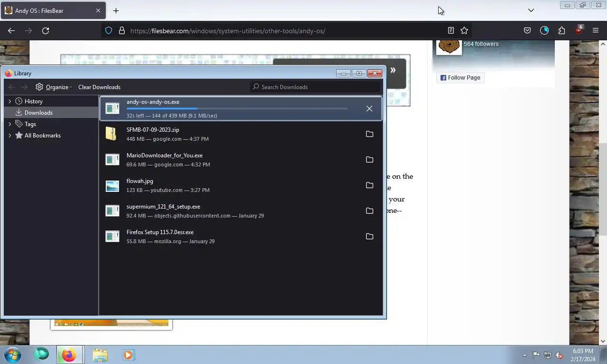Open the Action Center flag tray icon
The width and height of the screenshot is (607, 364).
tap(536, 355)
